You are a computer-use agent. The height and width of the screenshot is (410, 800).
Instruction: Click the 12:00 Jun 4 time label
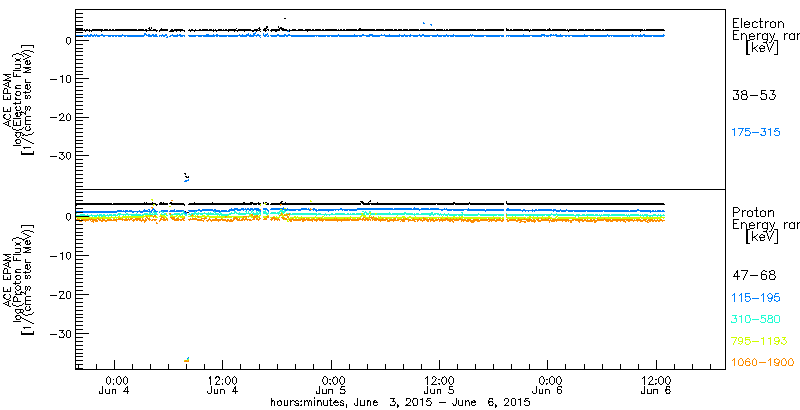point(223,386)
